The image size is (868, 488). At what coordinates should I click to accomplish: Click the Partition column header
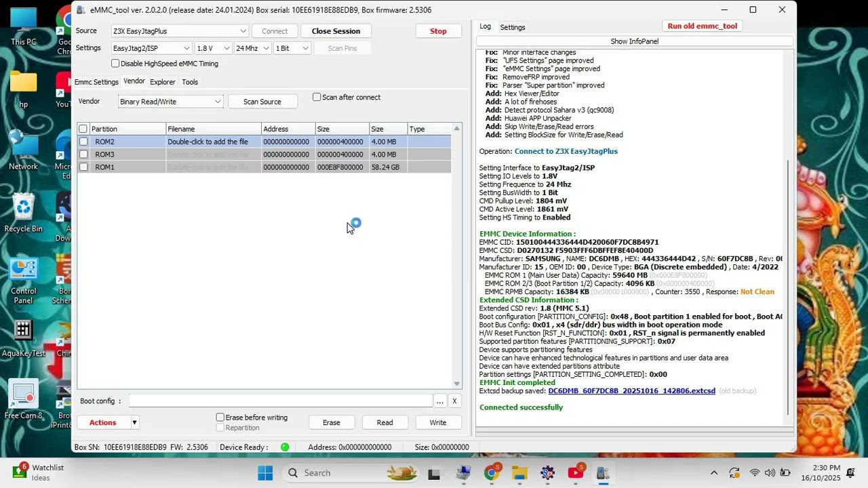[x=127, y=129]
